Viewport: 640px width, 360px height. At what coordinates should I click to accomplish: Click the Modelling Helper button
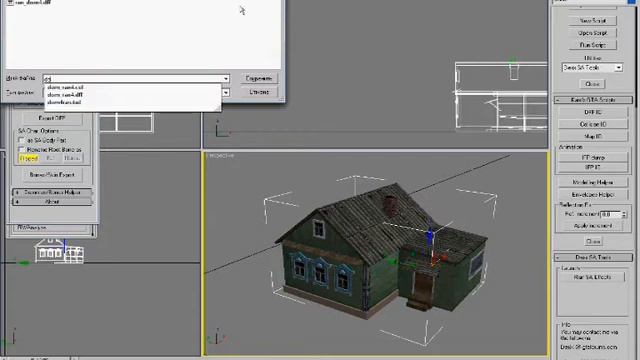point(593,182)
